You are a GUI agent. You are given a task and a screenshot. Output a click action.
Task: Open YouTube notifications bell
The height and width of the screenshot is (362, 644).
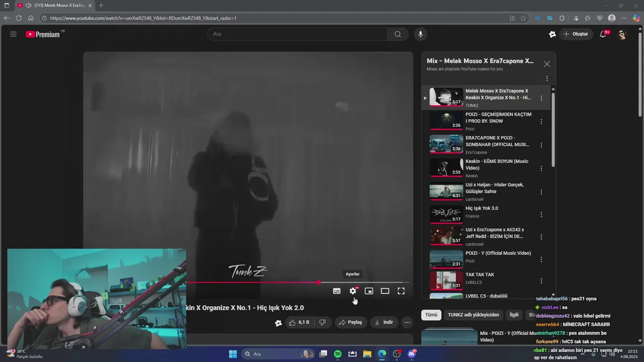pos(603,34)
